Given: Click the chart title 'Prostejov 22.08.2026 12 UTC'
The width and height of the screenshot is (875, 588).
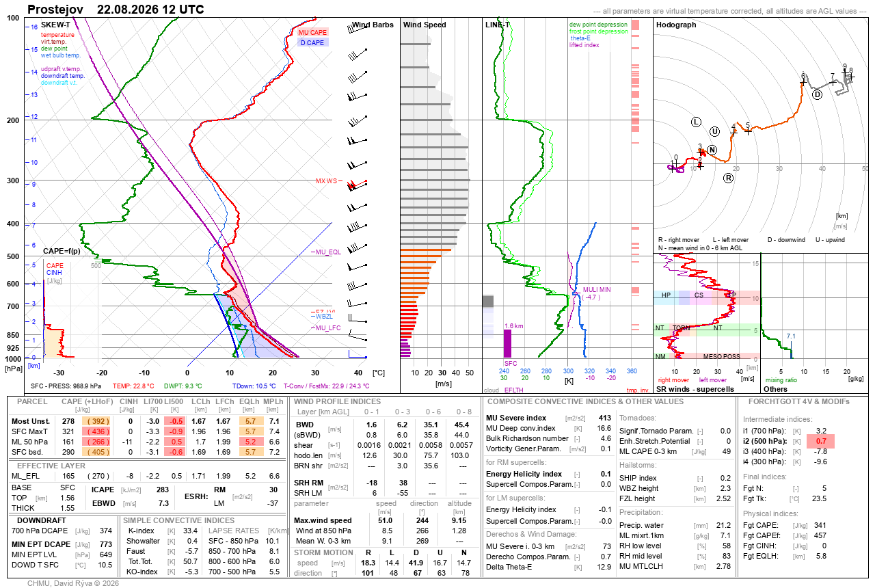Looking at the screenshot, I should click(x=116, y=10).
